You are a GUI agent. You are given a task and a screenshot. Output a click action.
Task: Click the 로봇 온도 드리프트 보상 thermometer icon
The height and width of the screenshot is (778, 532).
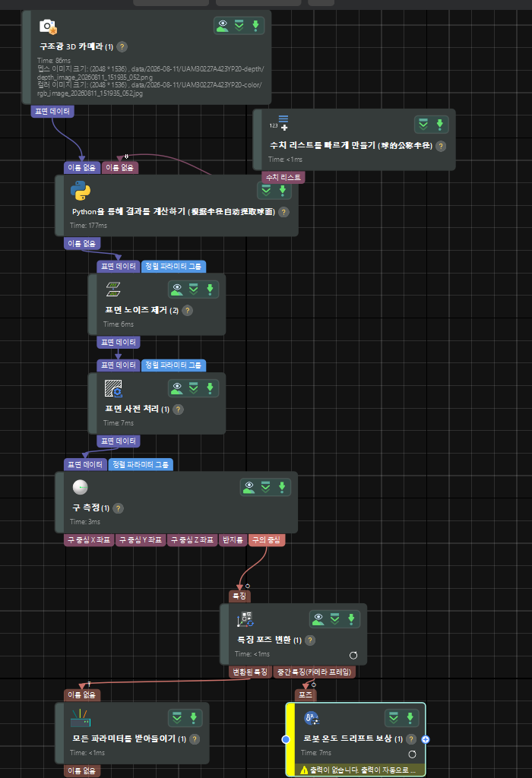click(x=311, y=717)
